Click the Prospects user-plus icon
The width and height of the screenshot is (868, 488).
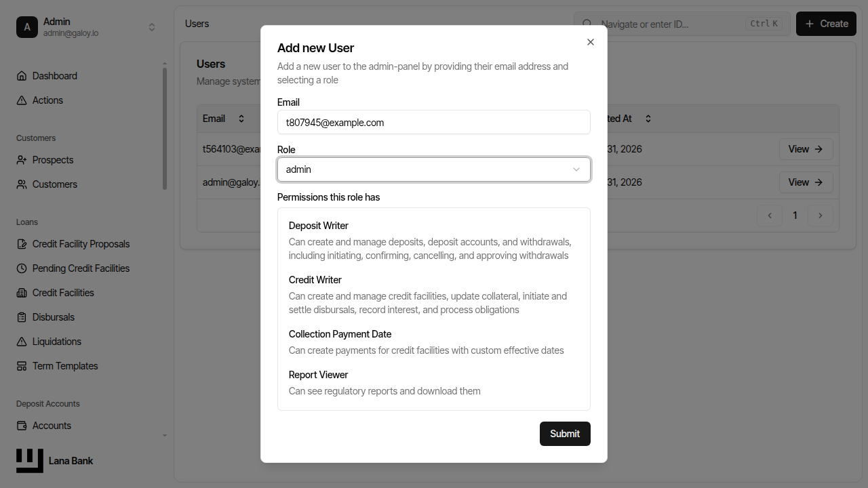22,160
